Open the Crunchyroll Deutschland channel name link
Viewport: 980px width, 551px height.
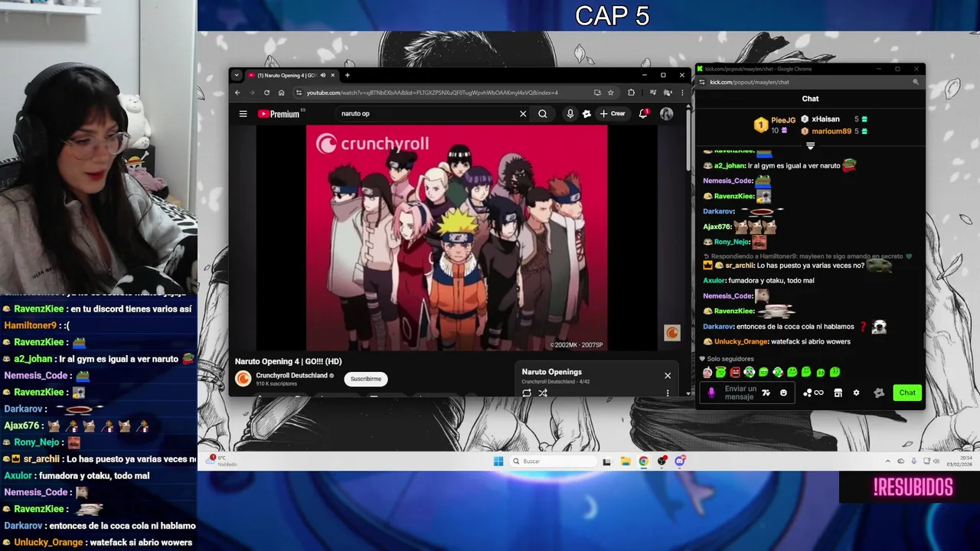(x=292, y=376)
